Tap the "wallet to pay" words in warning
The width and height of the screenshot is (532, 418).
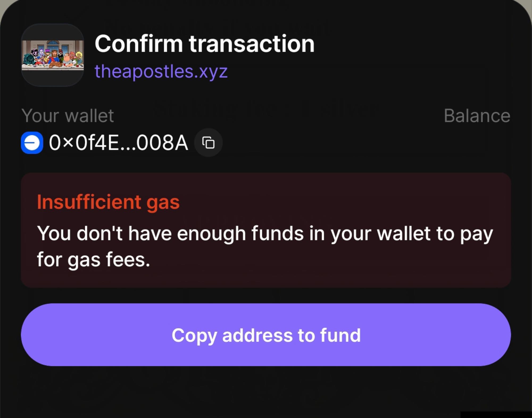(435, 233)
